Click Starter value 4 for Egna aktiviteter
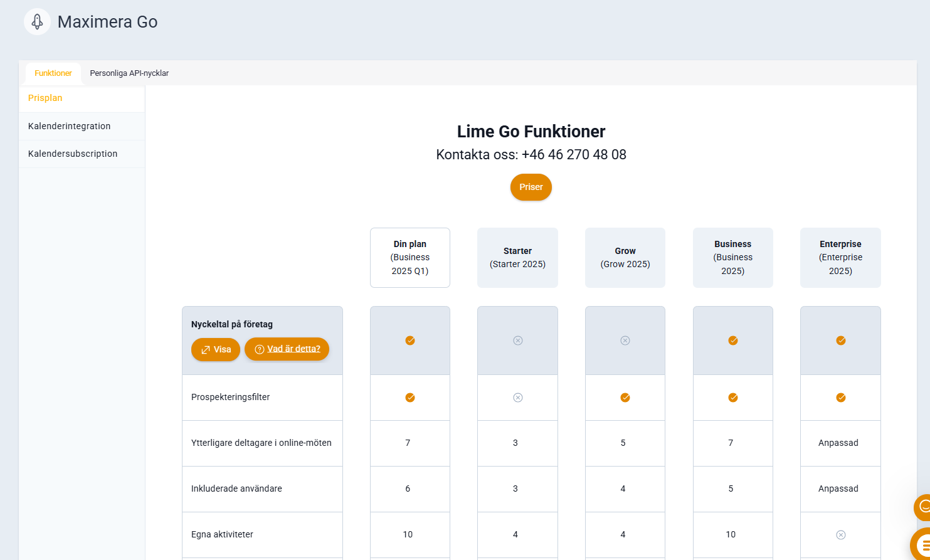The height and width of the screenshot is (560, 930). [x=515, y=535]
